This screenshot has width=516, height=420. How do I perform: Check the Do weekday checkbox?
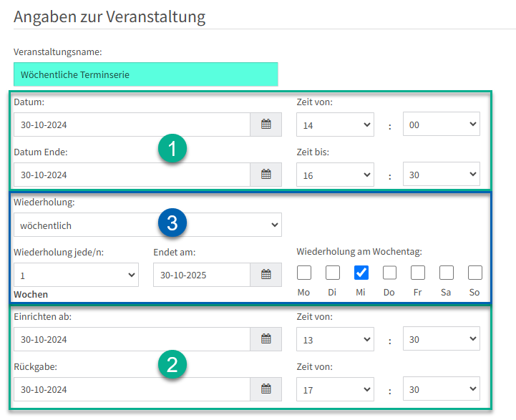(389, 273)
